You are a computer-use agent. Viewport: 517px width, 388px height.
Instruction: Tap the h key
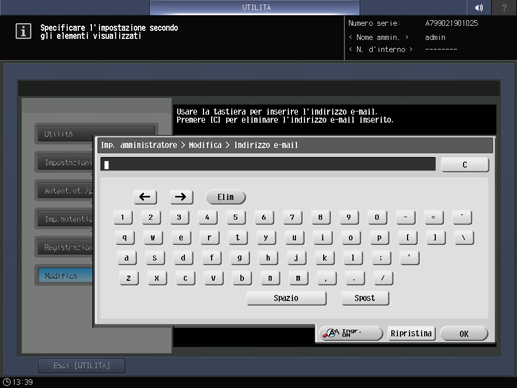pos(268,258)
